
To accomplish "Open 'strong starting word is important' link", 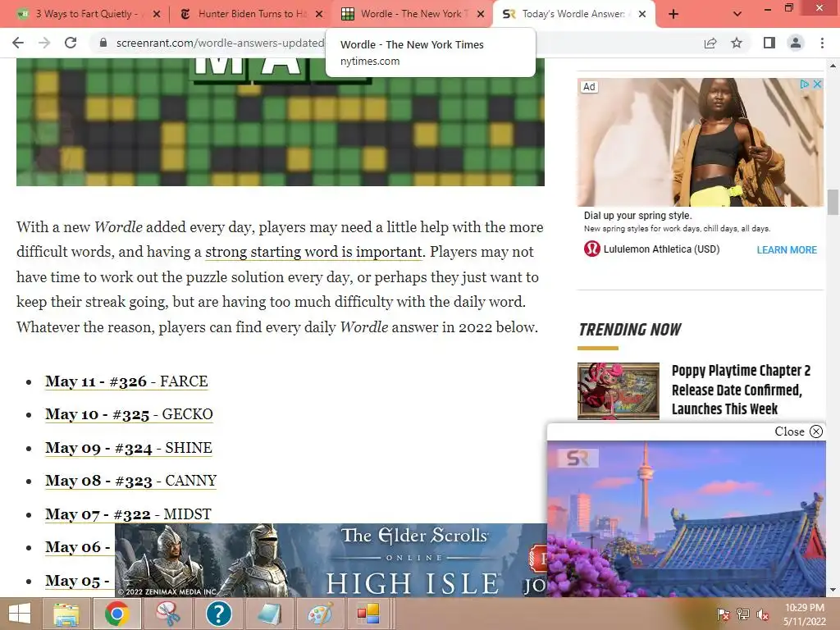I will 314,252.
